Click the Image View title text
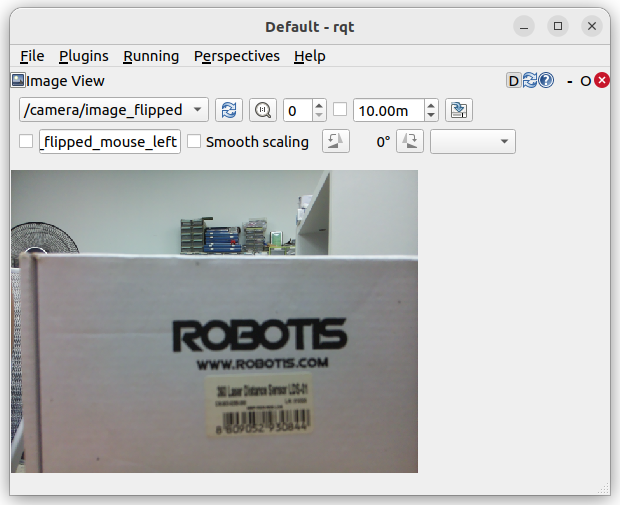The height and width of the screenshot is (505, 620). pyautogui.click(x=65, y=81)
